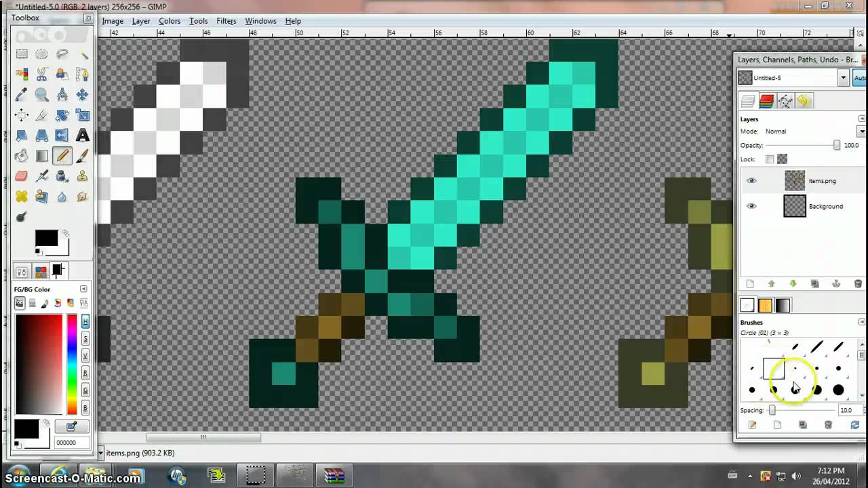The width and height of the screenshot is (868, 488).
Task: Open the FG/BG Color panel menu arrow
Action: [x=83, y=289]
